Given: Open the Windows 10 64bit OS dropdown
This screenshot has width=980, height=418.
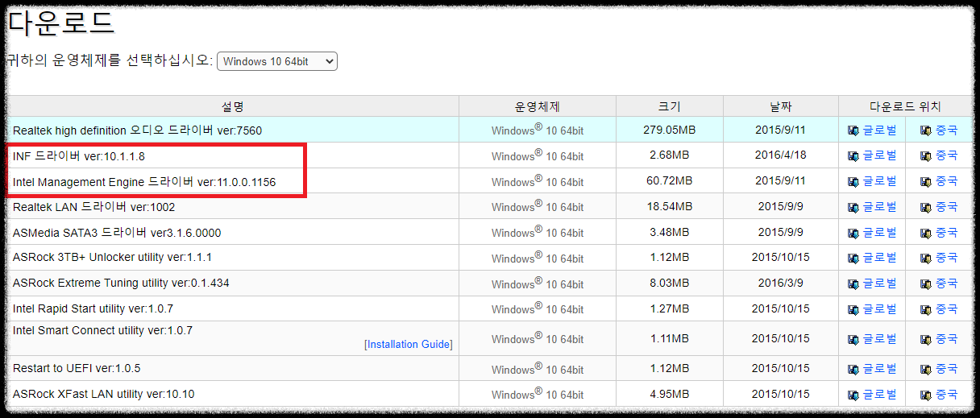Looking at the screenshot, I should point(276,61).
